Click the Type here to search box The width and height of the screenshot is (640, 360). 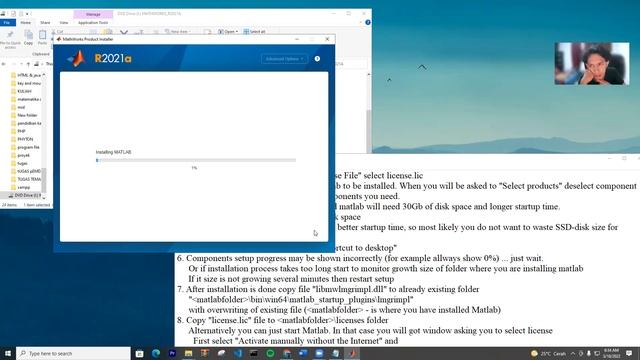tap(73, 353)
